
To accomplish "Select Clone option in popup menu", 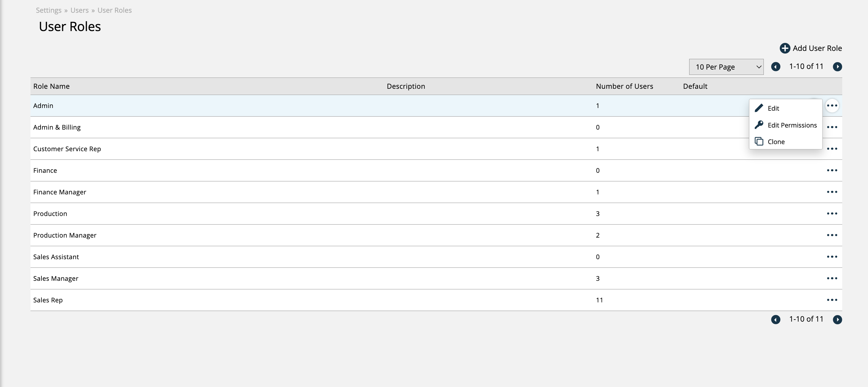I will [x=776, y=142].
